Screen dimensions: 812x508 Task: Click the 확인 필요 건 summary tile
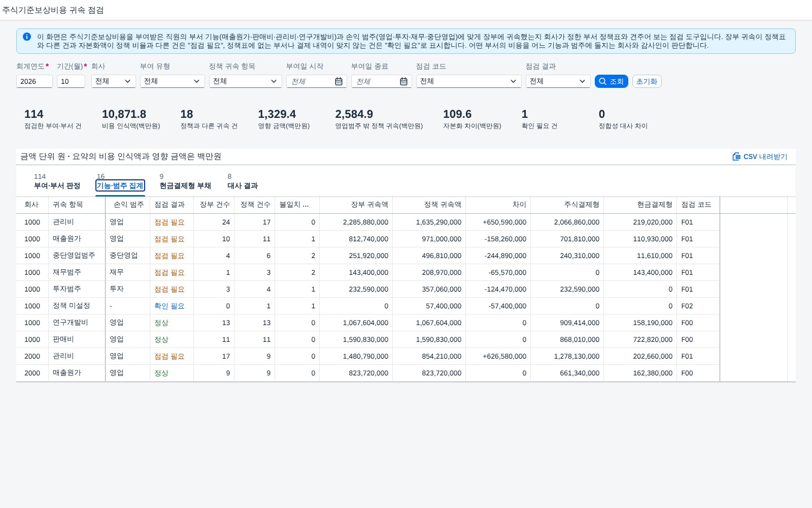(539, 119)
